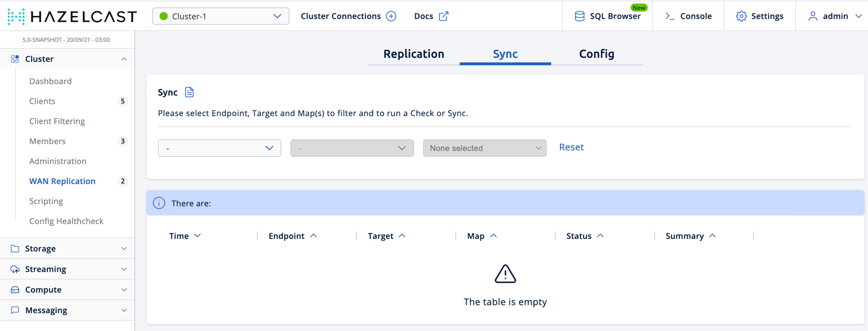Switch to the Config tab
The height and width of the screenshot is (331, 868).
tap(596, 54)
